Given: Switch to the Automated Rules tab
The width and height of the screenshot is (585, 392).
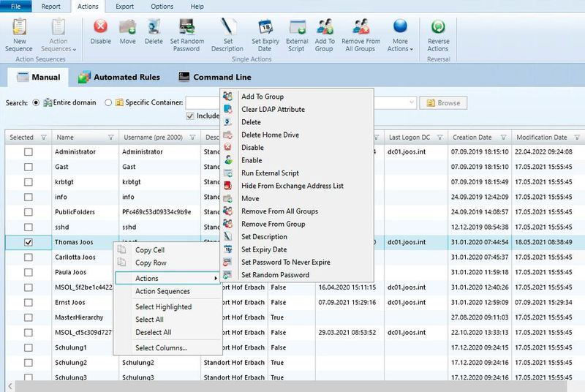Looking at the screenshot, I should (x=119, y=77).
